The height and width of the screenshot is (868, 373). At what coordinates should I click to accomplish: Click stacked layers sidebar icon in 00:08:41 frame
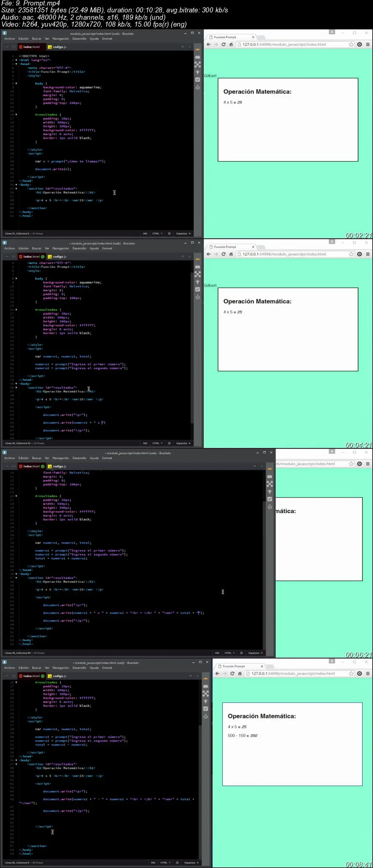coord(206,716)
